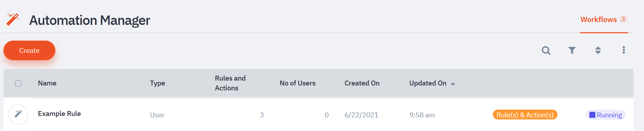Screen dimensions: 644x131
Task: Click the sort up-down arrows icon
Action: [598, 50]
